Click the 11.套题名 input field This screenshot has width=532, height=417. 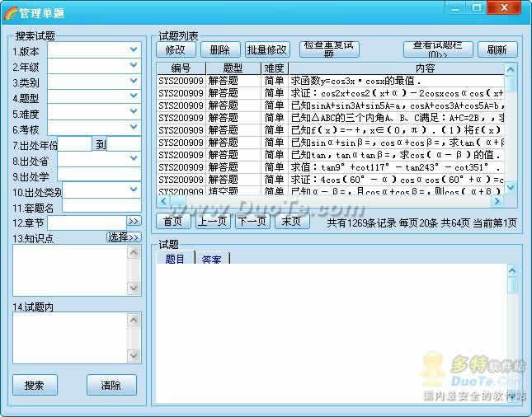(101, 206)
